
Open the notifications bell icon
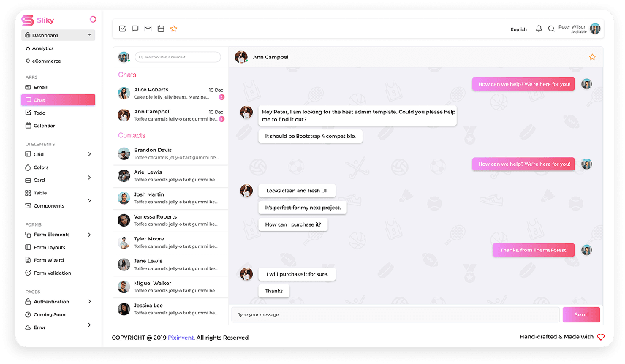[539, 29]
